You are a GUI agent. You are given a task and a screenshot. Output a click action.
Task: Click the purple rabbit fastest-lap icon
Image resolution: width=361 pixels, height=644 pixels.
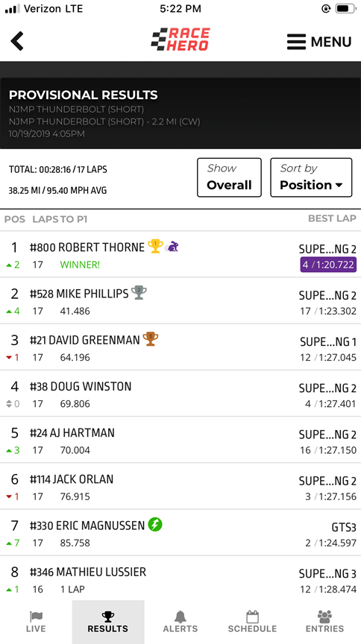(172, 247)
